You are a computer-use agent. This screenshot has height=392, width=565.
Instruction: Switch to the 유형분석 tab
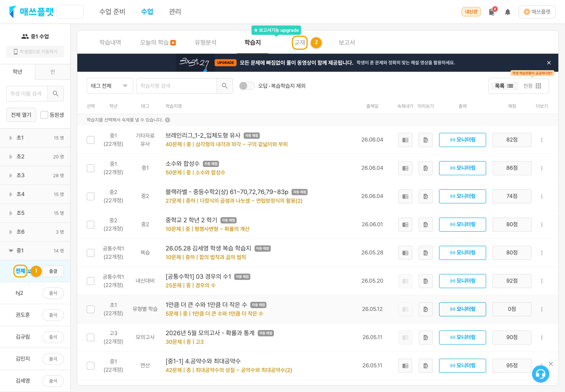[x=206, y=43]
